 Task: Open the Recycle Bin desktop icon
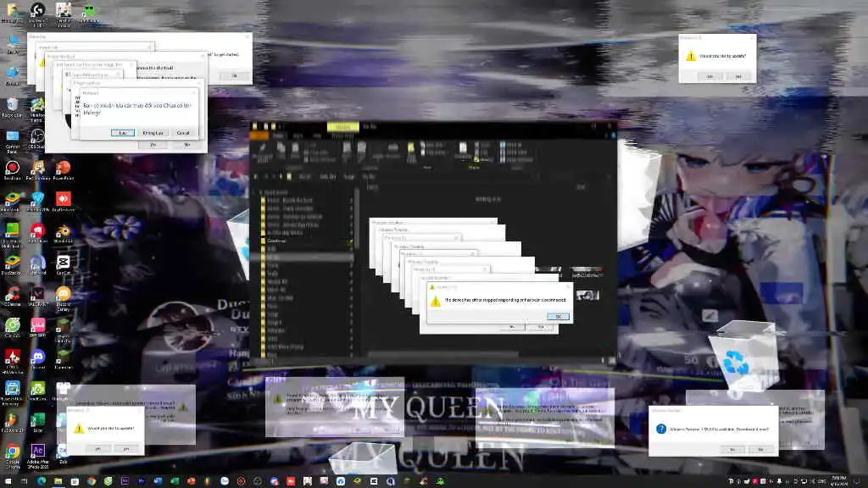[x=12, y=108]
